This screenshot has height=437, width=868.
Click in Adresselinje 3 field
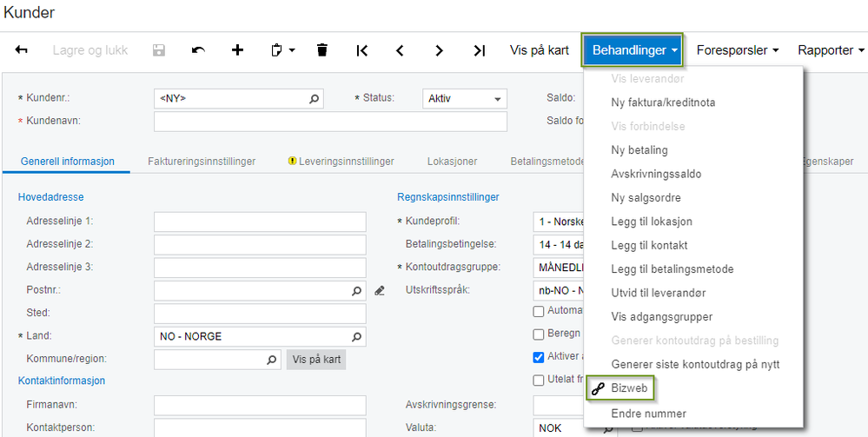[260, 268]
